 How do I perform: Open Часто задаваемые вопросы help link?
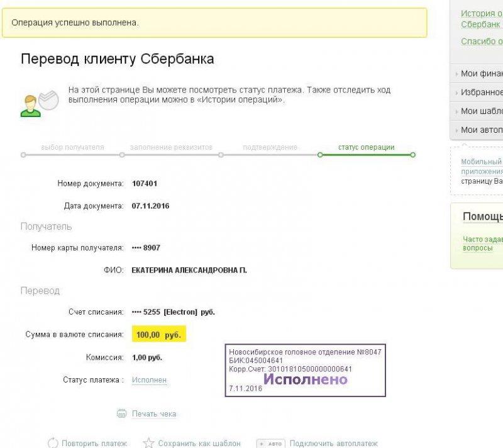(x=482, y=244)
